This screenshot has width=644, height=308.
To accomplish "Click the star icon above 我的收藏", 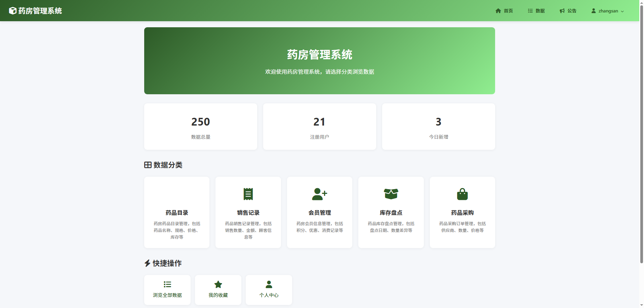I will [218, 284].
